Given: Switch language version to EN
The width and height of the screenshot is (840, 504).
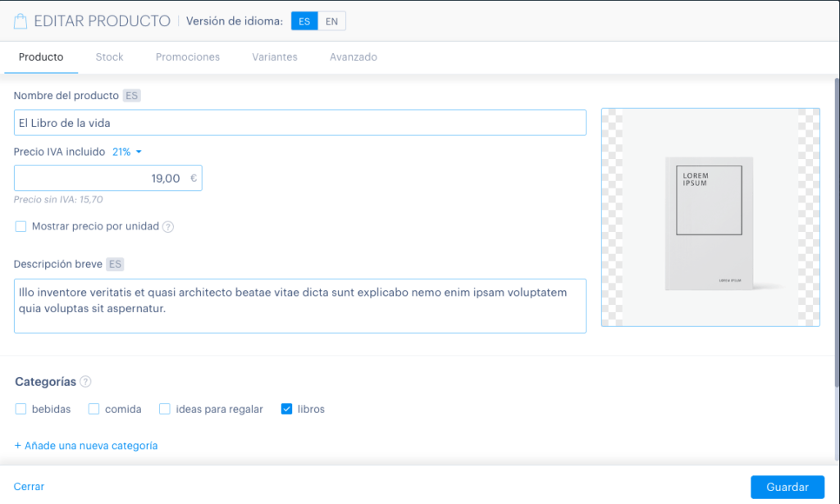Looking at the screenshot, I should [x=331, y=21].
